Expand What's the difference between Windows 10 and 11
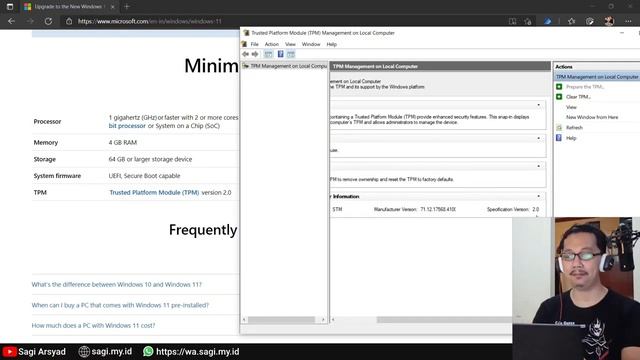Viewport: 640px width, 360px height. pos(117,284)
